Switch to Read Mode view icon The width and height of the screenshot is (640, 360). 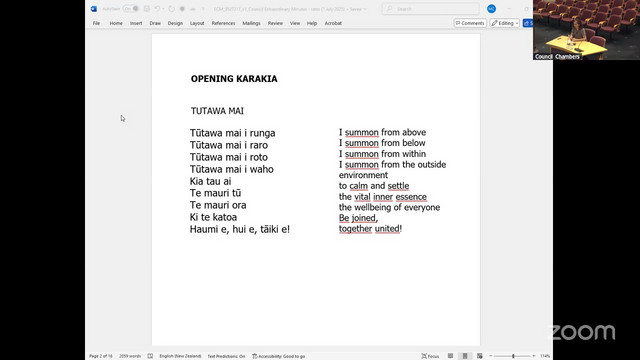pos(450,356)
